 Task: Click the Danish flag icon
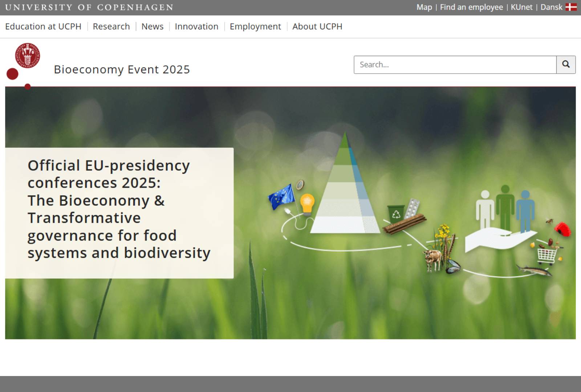point(571,7)
